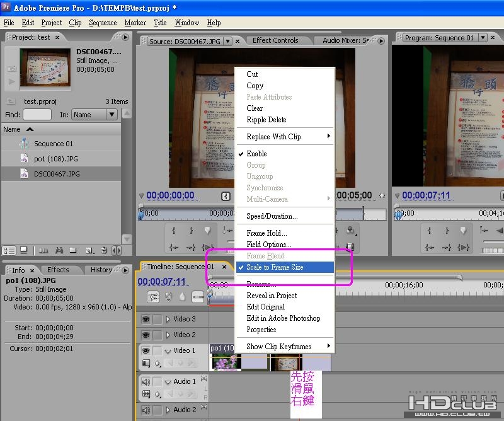Screen dimensions: 504x421
Task: Click the Find binoculars icon in Project panel
Action: click(x=59, y=250)
